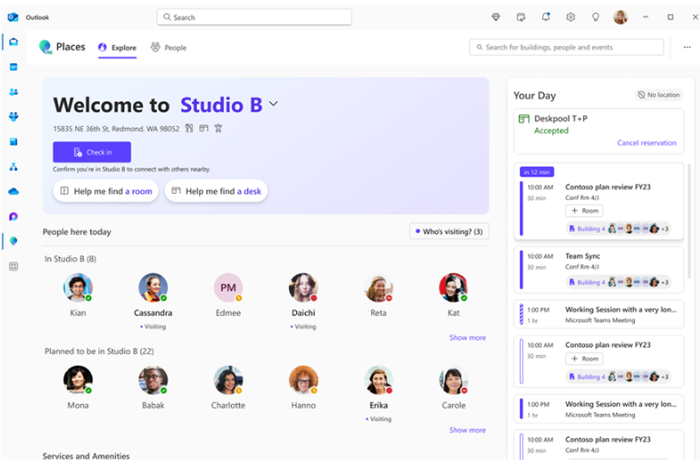Open Outlook settings gear
This screenshot has height=460, width=700.
point(571,17)
